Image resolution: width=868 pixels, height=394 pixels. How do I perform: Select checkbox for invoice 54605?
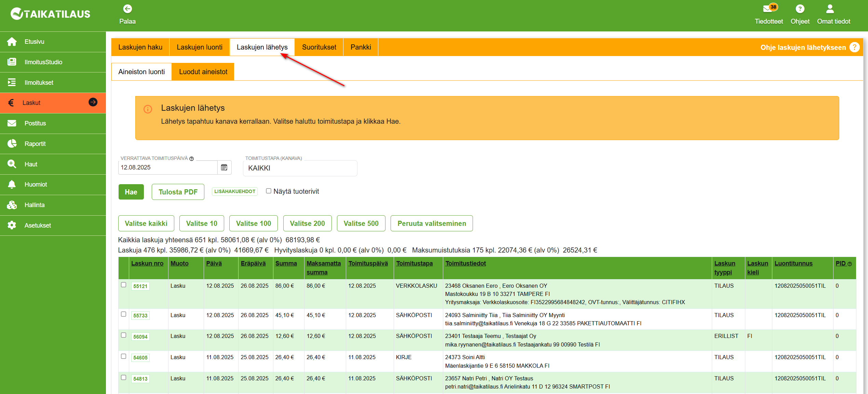123,356
